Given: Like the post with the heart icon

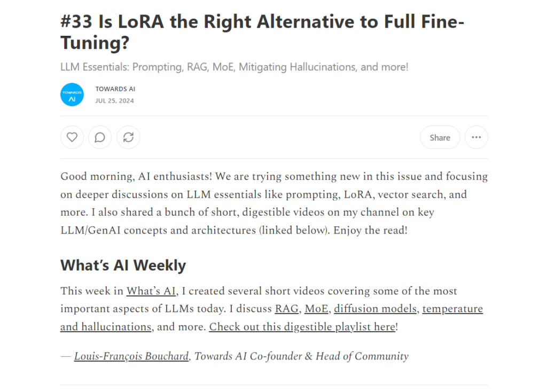Looking at the screenshot, I should (x=72, y=137).
